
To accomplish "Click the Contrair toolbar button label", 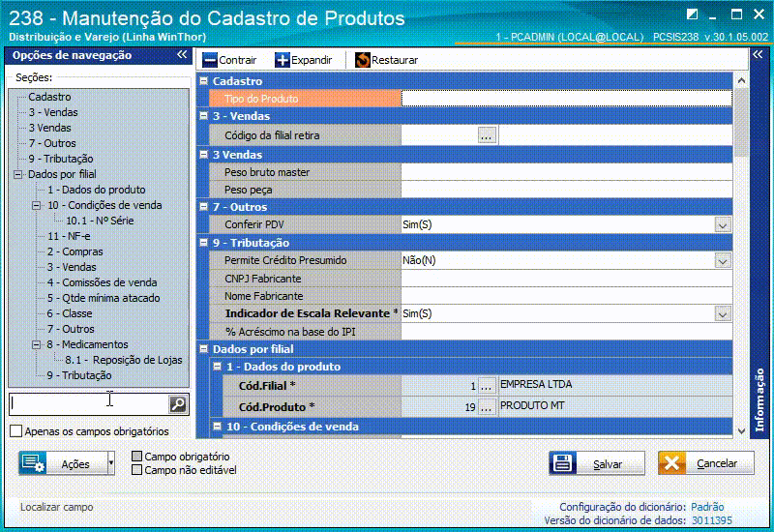I will point(237,60).
